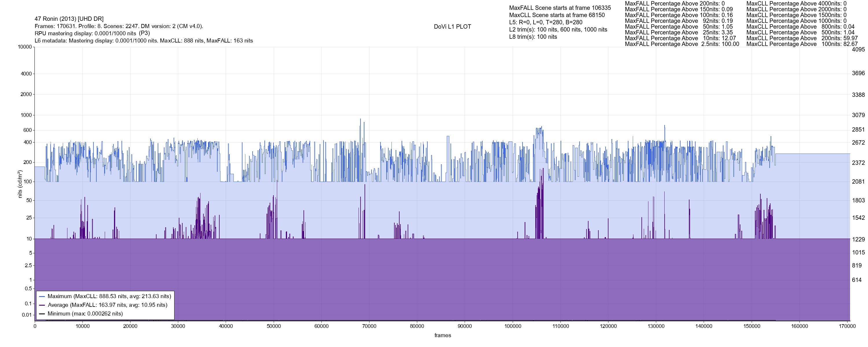Click the nits (cd/m²) y-axis label
Viewport: 868px width, 347px height.
20,184
